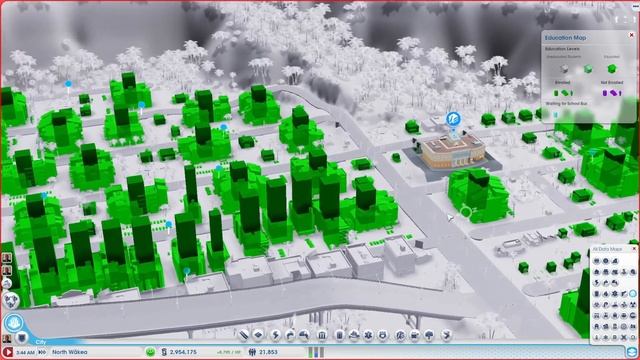Image resolution: width=640 pixels, height=360 pixels.
Task: Toggle the data layers button in the corner
Action: pyautogui.click(x=632, y=352)
